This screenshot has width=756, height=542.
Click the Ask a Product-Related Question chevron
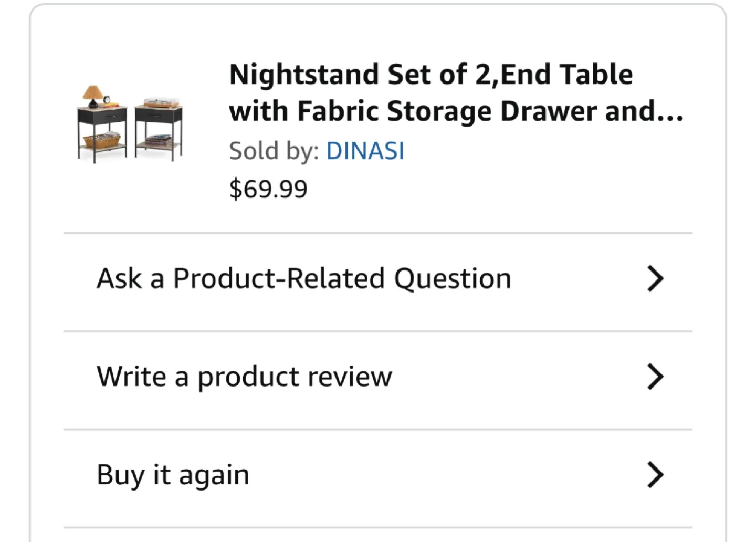click(x=655, y=278)
